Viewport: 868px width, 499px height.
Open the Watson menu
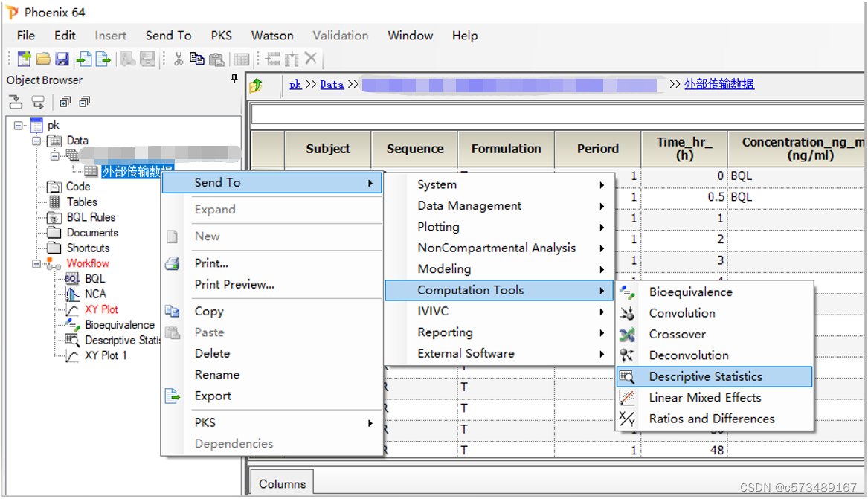pos(271,36)
